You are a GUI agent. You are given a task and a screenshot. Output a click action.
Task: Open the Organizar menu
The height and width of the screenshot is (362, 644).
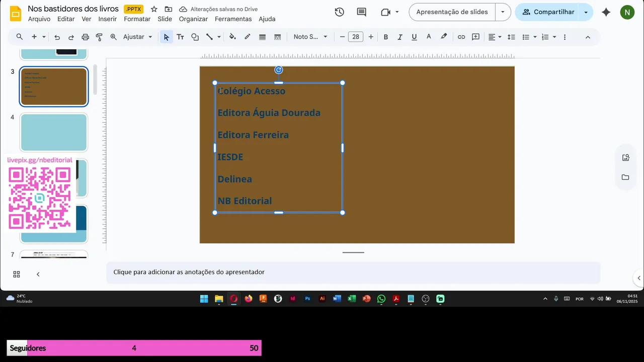193,19
